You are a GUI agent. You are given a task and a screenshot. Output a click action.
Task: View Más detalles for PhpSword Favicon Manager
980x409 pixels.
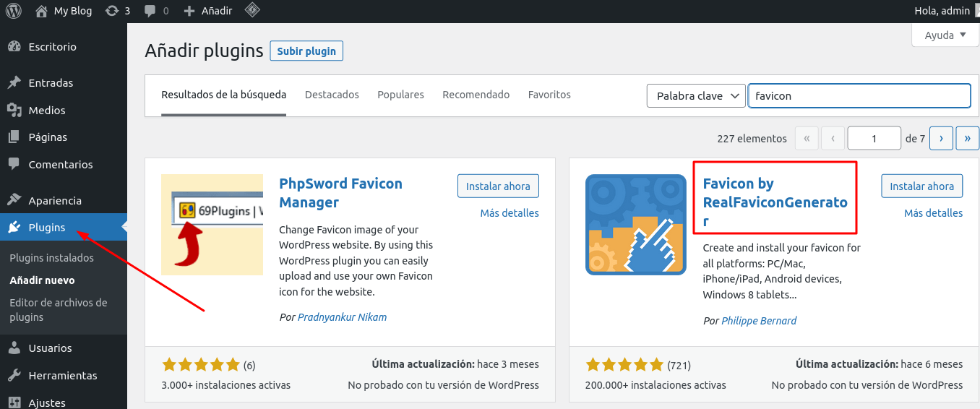pos(510,213)
